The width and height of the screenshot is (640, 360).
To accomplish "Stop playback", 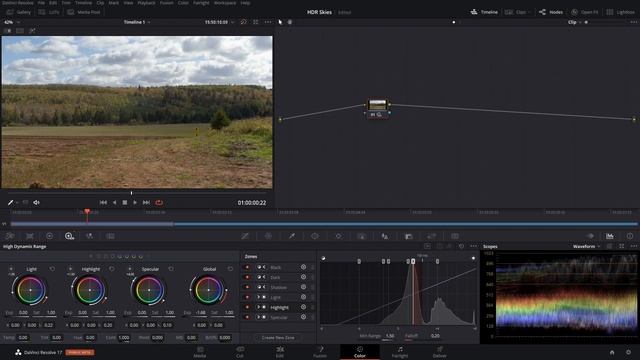I will pyautogui.click(x=125, y=202).
